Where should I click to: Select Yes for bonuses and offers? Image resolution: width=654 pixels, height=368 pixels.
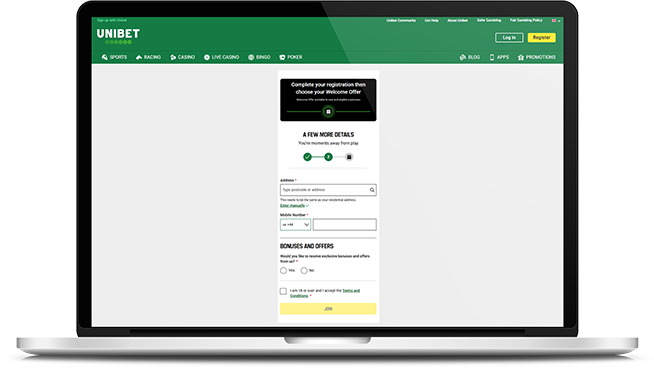[x=284, y=270]
